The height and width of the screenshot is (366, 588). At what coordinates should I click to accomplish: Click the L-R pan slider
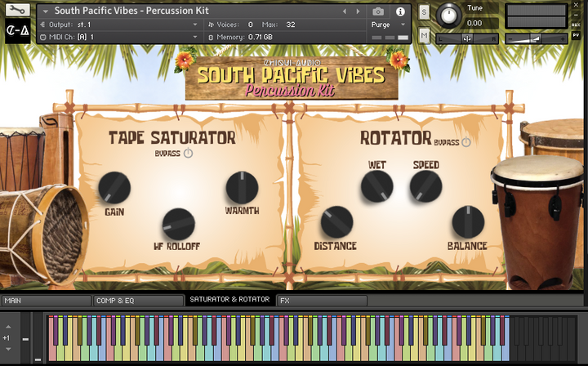click(467, 38)
